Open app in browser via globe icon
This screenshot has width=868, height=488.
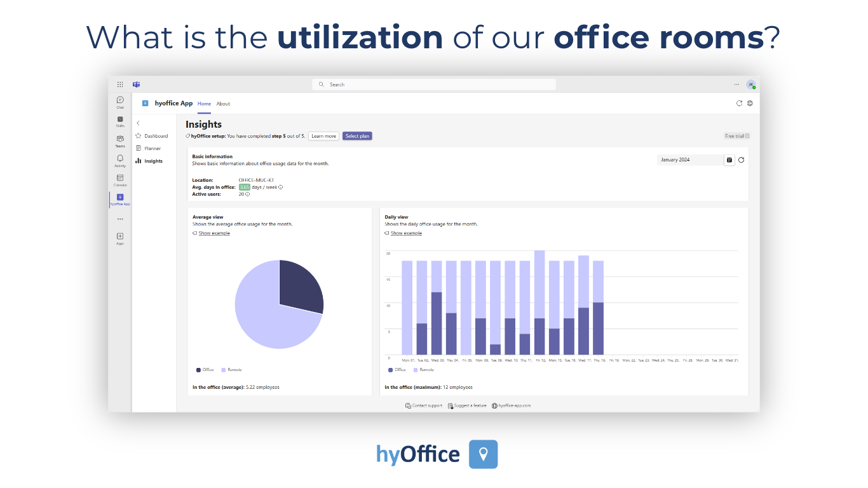tap(750, 103)
